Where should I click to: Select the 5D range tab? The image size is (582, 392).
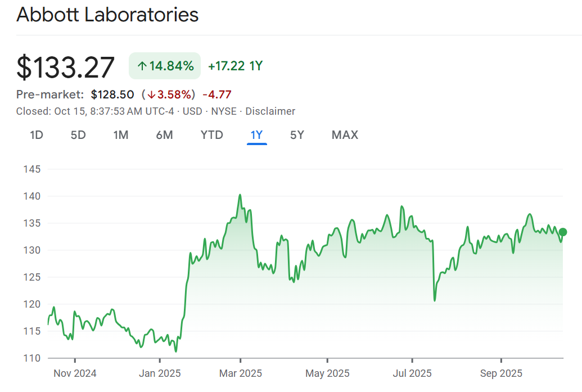pyautogui.click(x=78, y=135)
